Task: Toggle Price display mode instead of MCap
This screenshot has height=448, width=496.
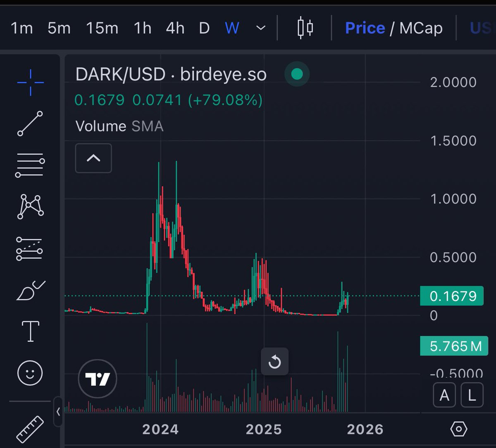Action: pos(365,28)
